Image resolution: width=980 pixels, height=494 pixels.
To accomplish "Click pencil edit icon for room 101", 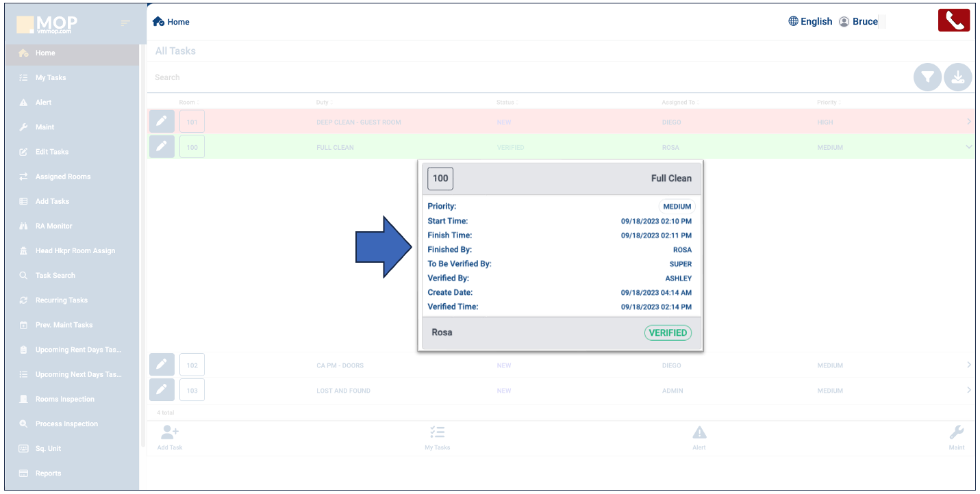I will coord(162,122).
